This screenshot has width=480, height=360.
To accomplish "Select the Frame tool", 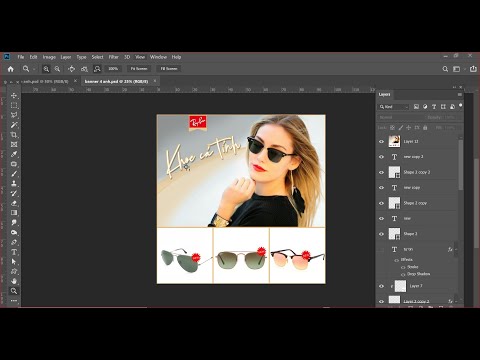I will 14,144.
